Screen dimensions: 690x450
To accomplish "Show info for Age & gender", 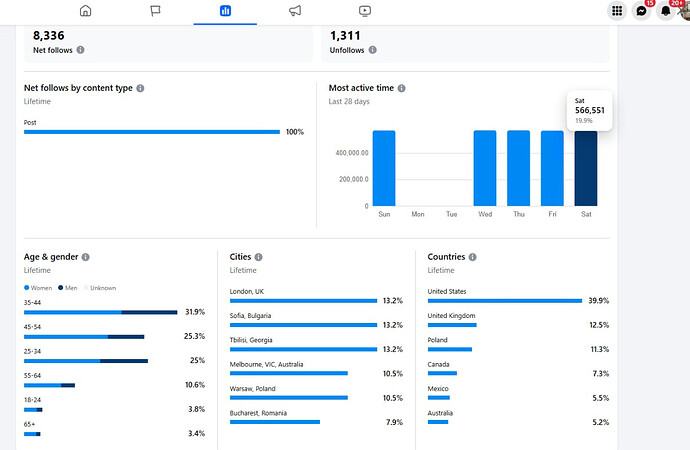I will pos(86,257).
